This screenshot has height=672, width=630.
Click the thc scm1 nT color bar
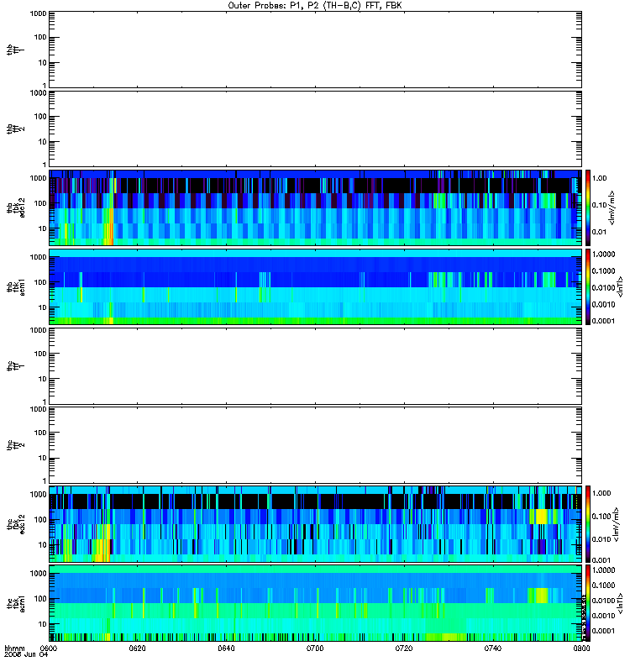(x=588, y=603)
